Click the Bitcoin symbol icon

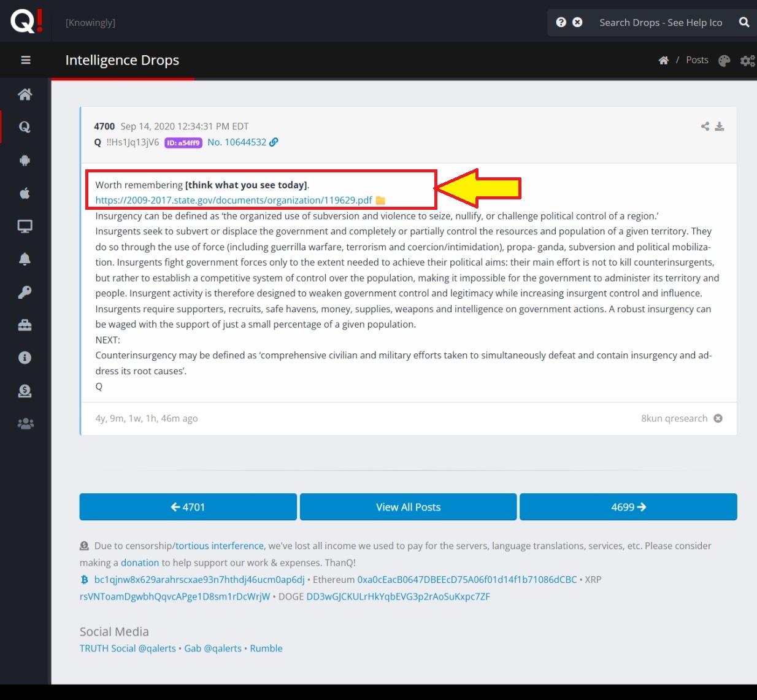(84, 580)
